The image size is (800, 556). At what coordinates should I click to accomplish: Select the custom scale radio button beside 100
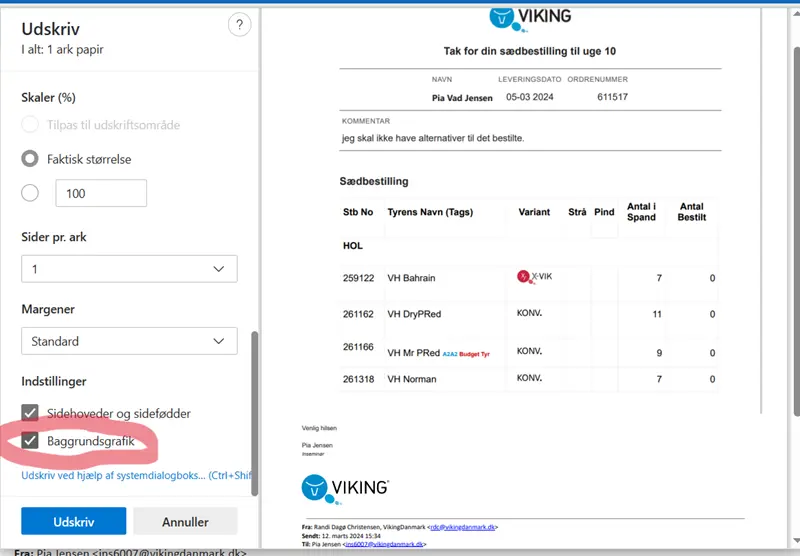[30, 193]
